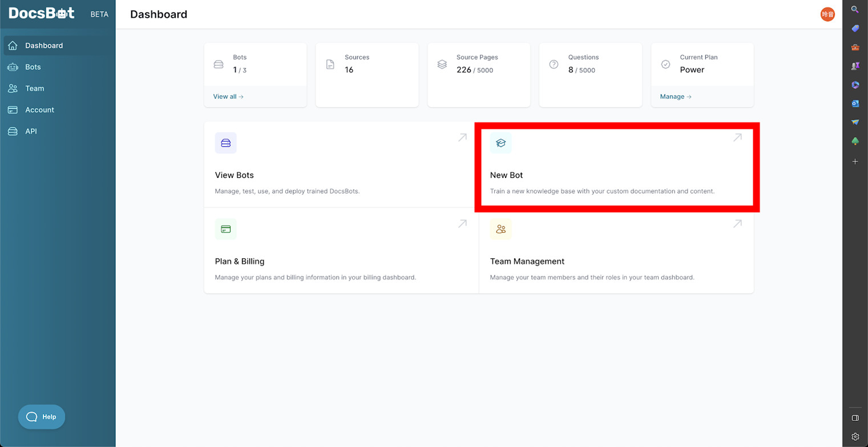Open the New Bot card title
868x447 pixels.
point(506,175)
